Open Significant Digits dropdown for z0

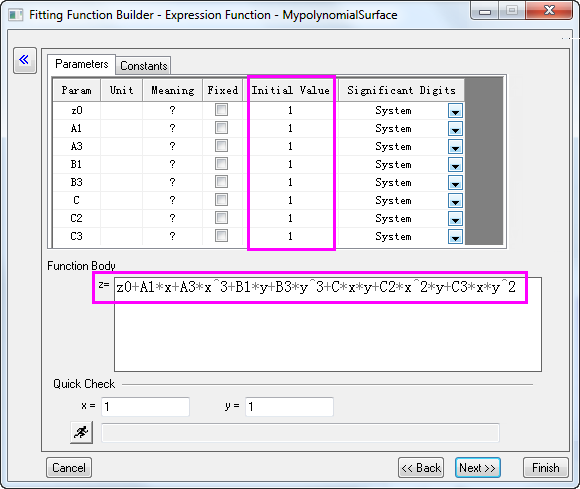455,111
